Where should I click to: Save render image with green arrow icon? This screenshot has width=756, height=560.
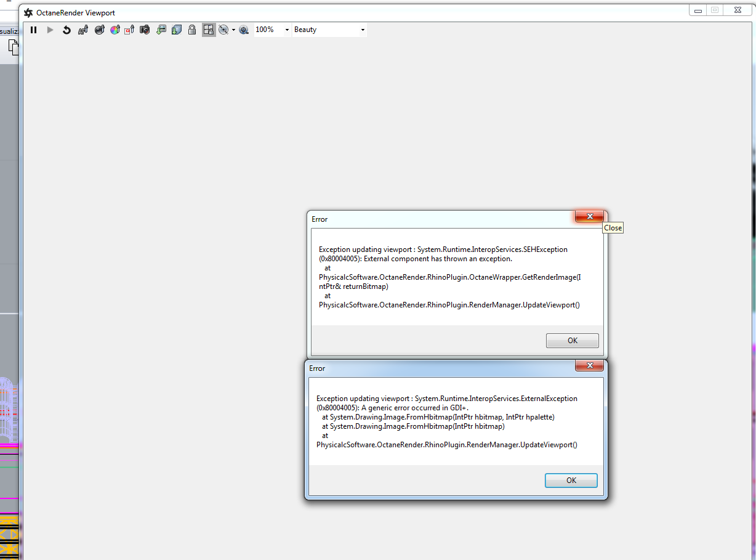(161, 30)
